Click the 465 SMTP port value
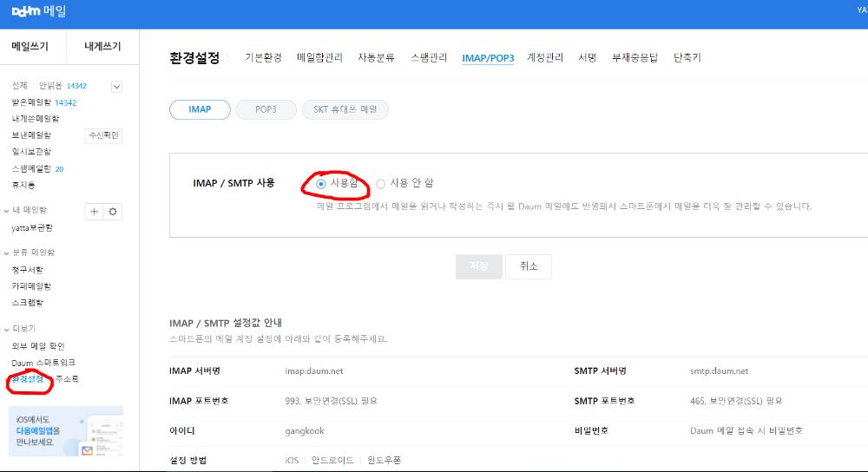Screen dimensions: 868x472 coord(736,401)
